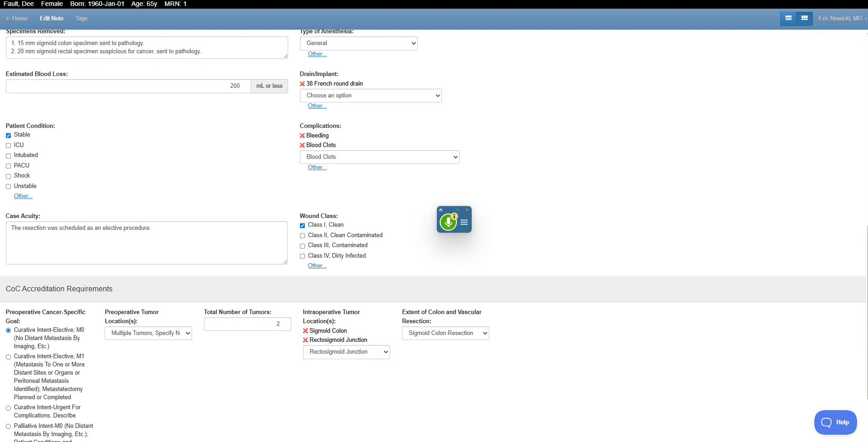The image size is (868, 442).
Task: Click Other under Wound Class
Action: point(317,265)
